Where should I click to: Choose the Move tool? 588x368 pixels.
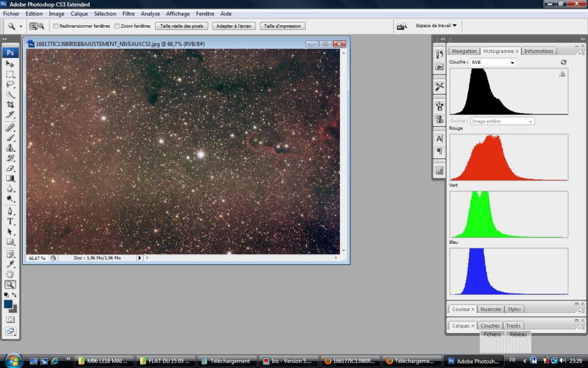10,63
